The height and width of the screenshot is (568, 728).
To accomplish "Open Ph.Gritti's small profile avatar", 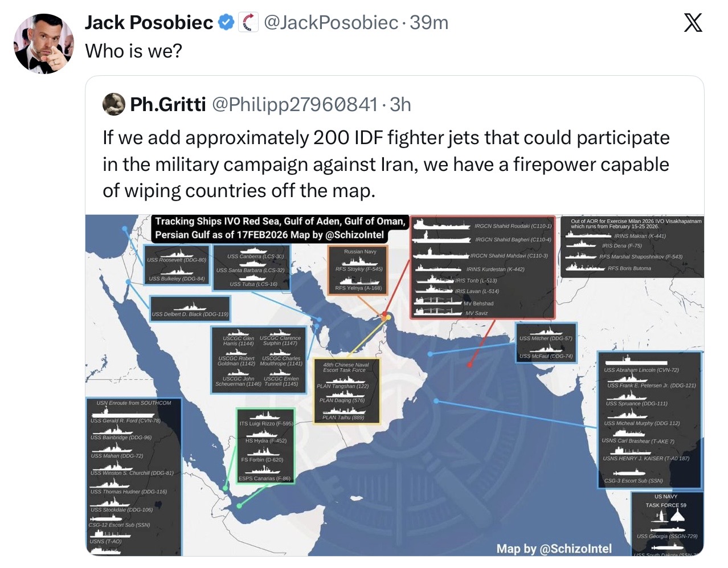I will tap(114, 104).
